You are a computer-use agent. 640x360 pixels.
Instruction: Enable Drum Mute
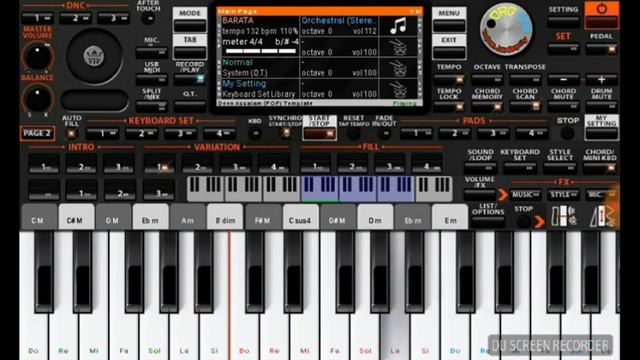point(602,107)
